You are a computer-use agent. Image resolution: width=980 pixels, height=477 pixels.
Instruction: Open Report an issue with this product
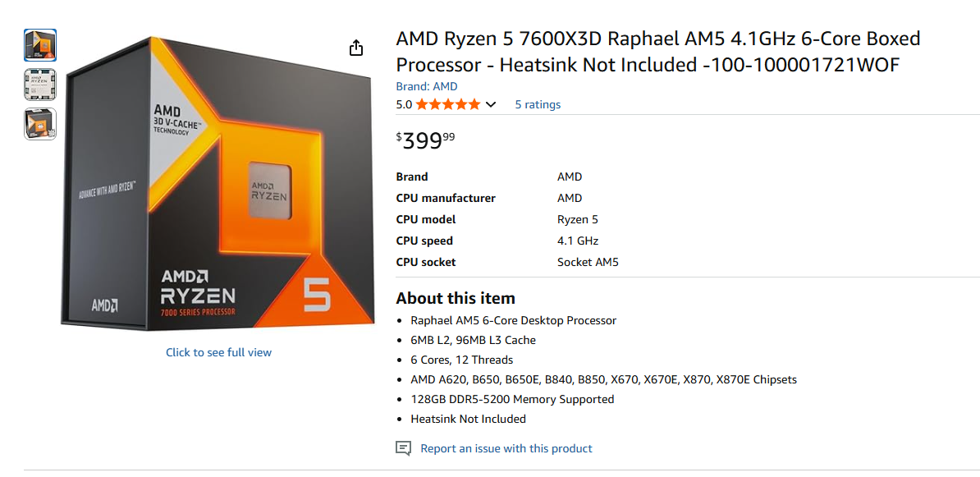pos(506,448)
